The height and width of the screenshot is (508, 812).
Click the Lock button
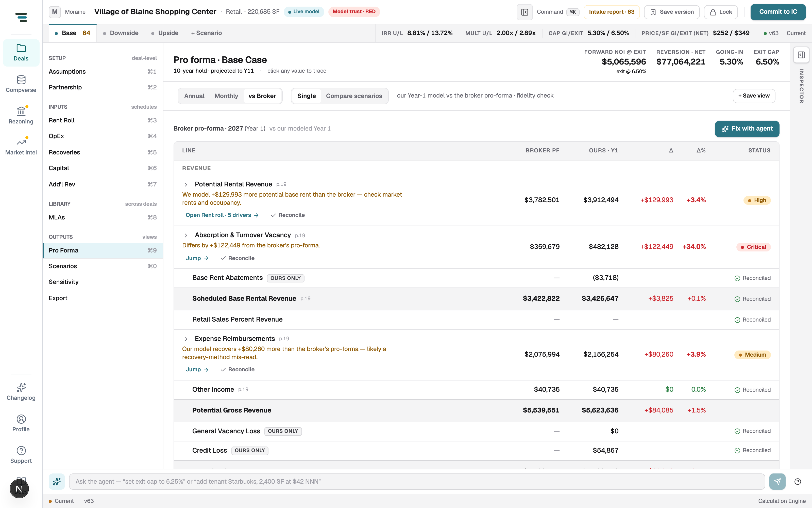[x=721, y=12]
